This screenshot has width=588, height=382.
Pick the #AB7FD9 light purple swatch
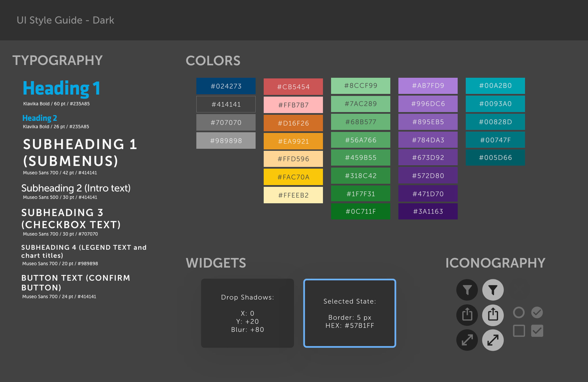(428, 86)
